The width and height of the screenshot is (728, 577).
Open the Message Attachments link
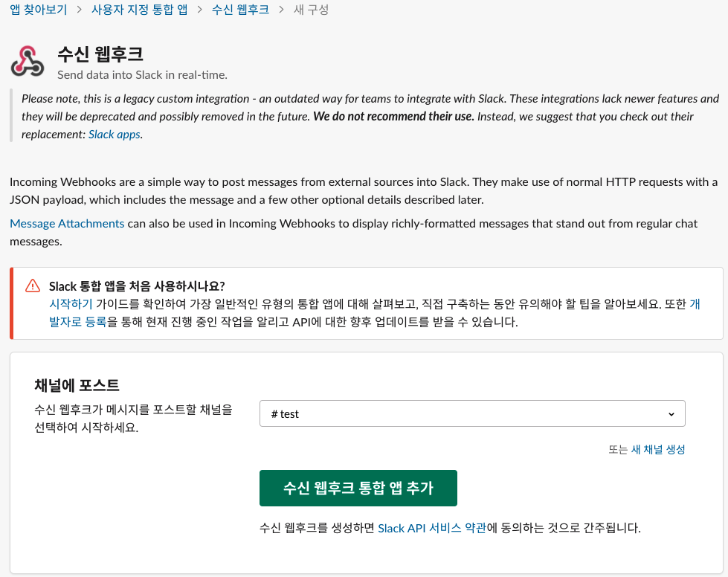click(x=67, y=223)
